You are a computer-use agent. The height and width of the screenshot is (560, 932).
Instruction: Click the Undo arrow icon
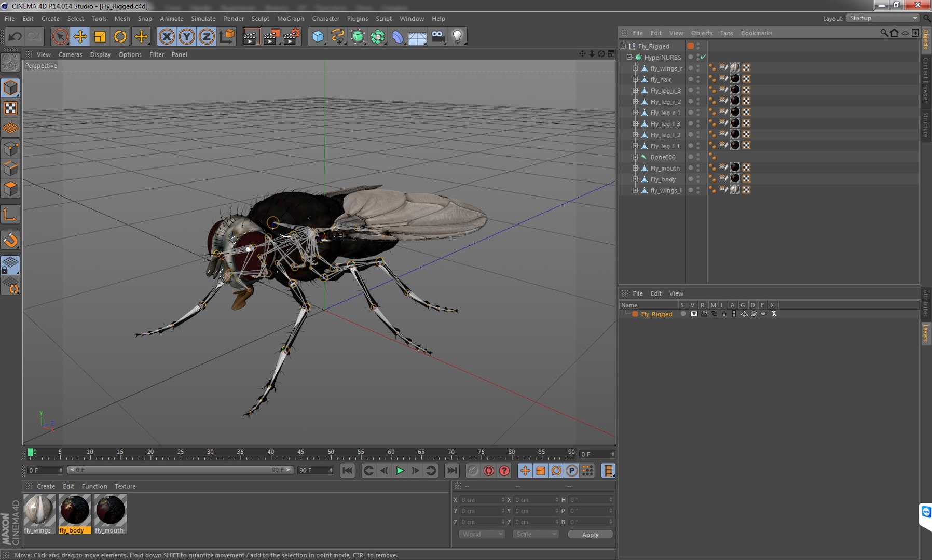(x=15, y=36)
